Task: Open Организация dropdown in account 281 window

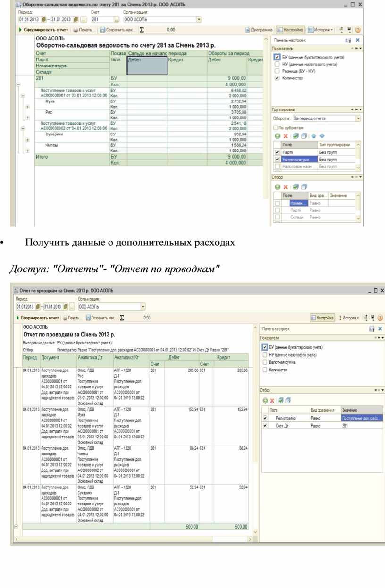Action: tap(199, 19)
